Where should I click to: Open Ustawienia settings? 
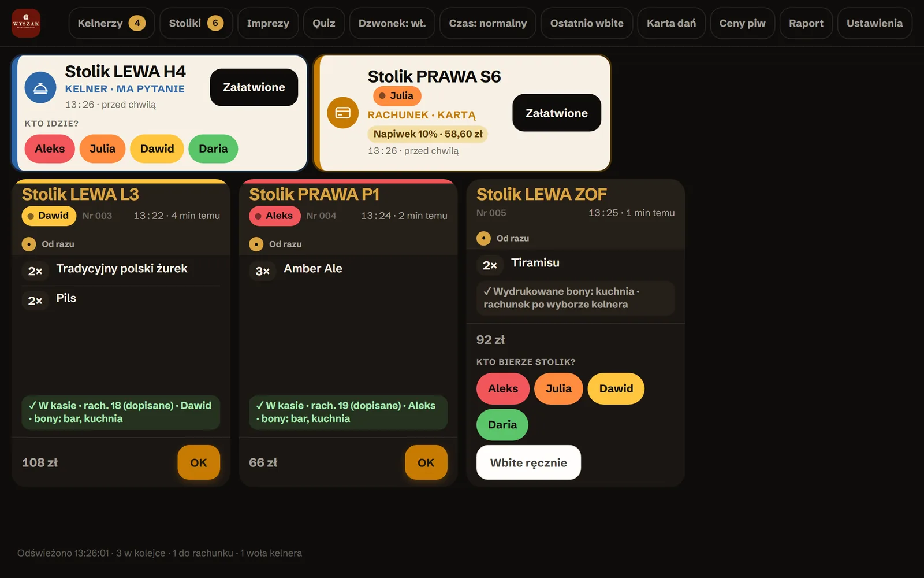coord(874,23)
